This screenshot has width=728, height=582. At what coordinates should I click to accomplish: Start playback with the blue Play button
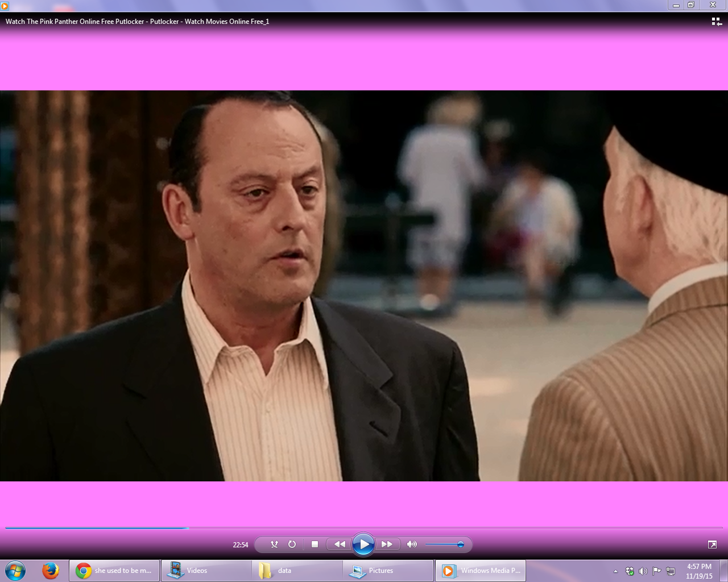click(x=363, y=544)
